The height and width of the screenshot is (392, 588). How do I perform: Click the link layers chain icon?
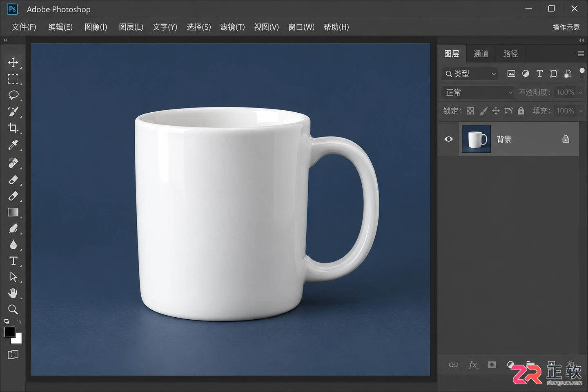coord(453,365)
